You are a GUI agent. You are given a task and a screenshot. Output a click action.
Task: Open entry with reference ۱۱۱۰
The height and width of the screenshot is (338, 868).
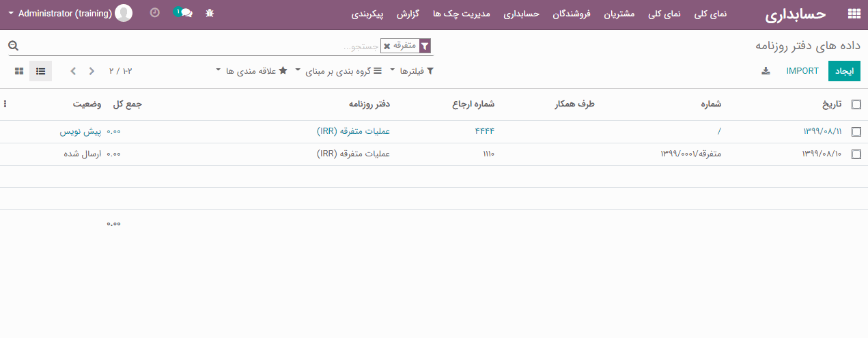(488, 154)
